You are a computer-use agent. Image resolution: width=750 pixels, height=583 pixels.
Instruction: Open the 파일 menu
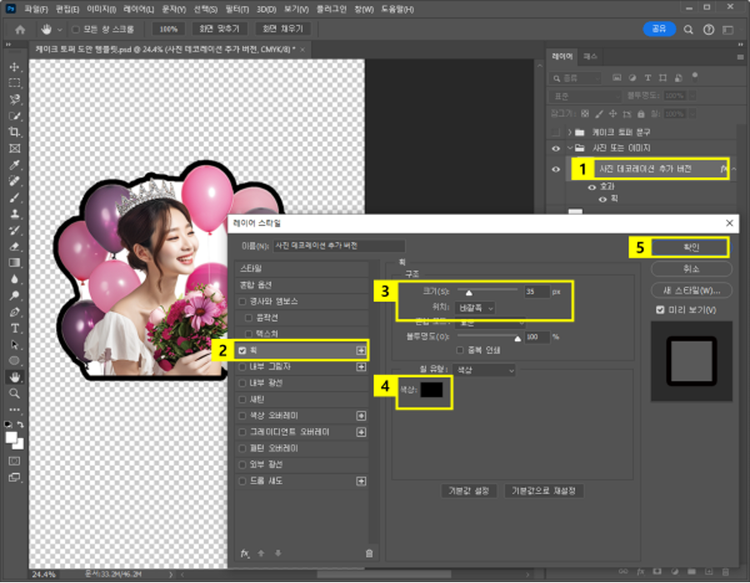click(x=36, y=9)
